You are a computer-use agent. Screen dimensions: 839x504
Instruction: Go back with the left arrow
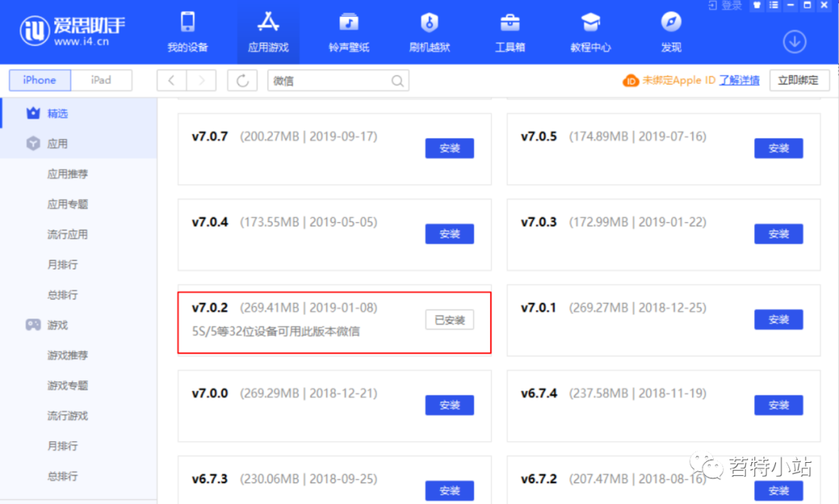(172, 81)
